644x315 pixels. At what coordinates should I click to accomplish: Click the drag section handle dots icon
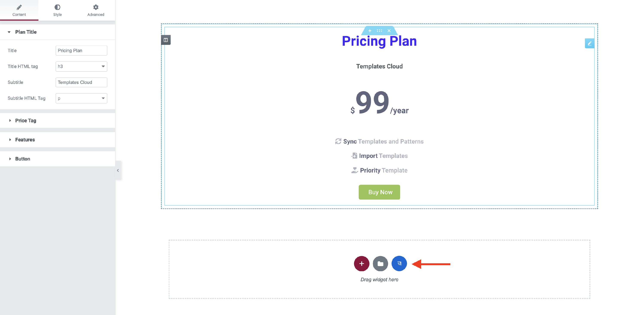tap(379, 31)
